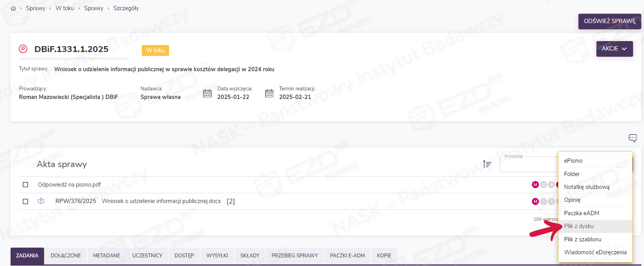
Task: Click the document icon beside RPW/376/2025
Action: point(41,201)
